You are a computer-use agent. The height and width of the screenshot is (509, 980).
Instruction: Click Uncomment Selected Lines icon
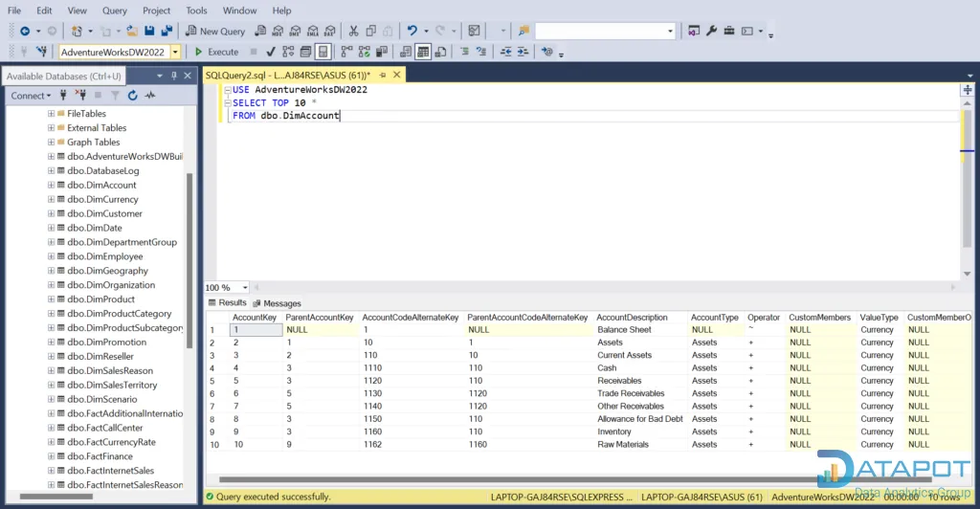(481, 52)
